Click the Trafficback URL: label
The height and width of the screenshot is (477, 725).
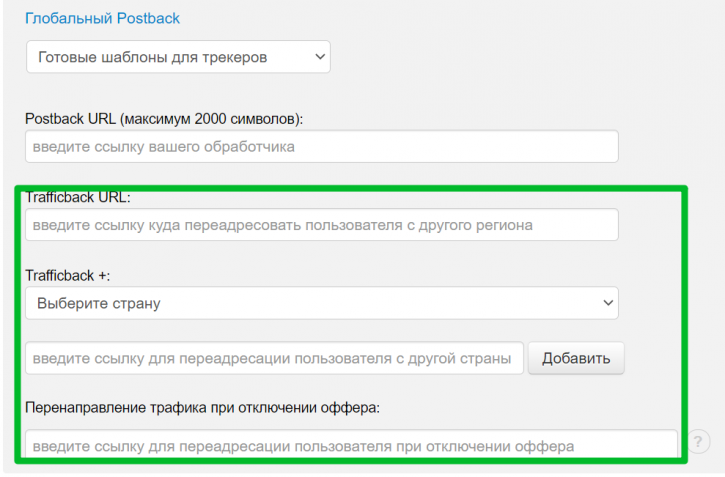(x=78, y=197)
